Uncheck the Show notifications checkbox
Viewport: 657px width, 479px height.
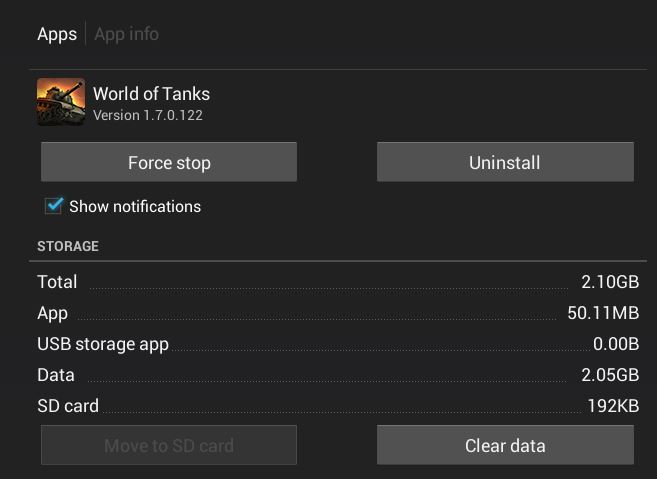tap(54, 206)
